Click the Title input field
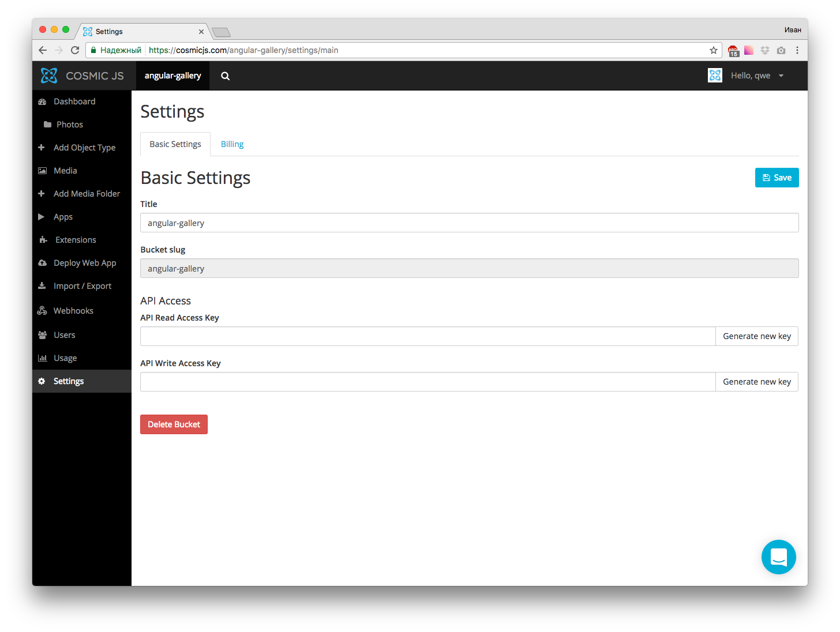The height and width of the screenshot is (632, 840). pyautogui.click(x=469, y=223)
